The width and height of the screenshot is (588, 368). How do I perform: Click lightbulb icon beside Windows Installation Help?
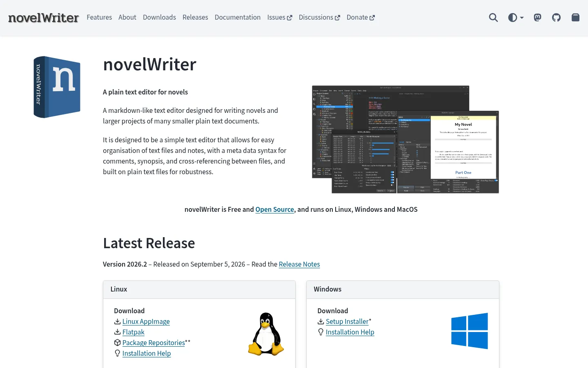321,332
